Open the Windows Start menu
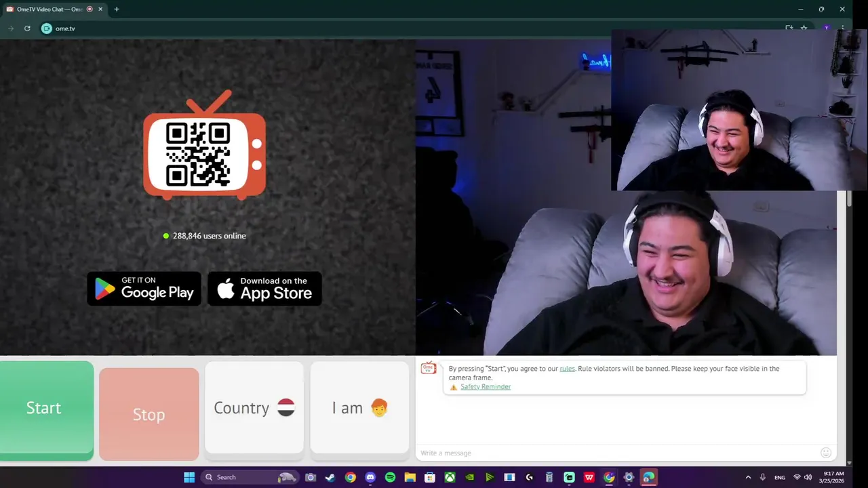The image size is (868, 488). pos(189,477)
